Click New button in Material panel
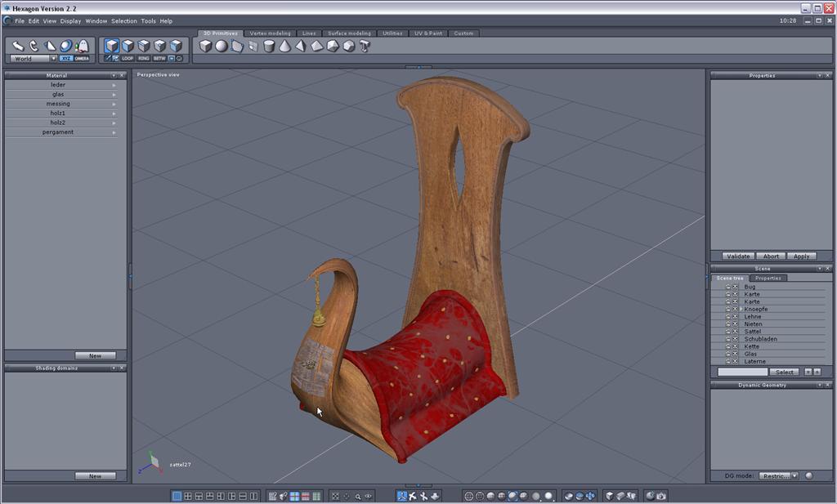This screenshot has width=837, height=504. pos(95,355)
